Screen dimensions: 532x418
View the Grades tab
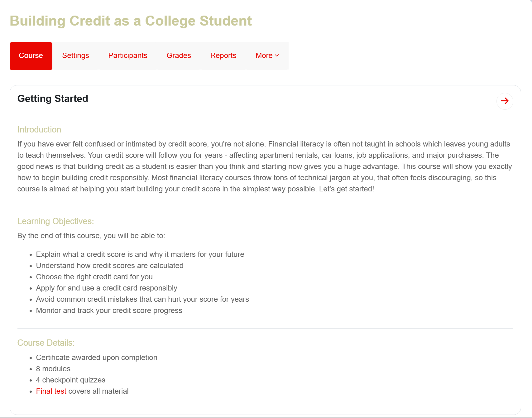pos(179,56)
